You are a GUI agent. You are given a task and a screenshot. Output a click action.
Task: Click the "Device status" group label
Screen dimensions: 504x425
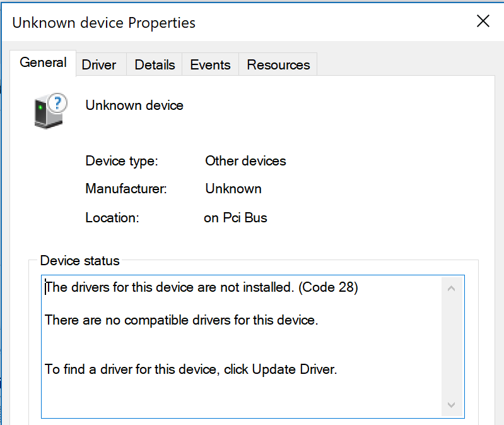tap(79, 260)
